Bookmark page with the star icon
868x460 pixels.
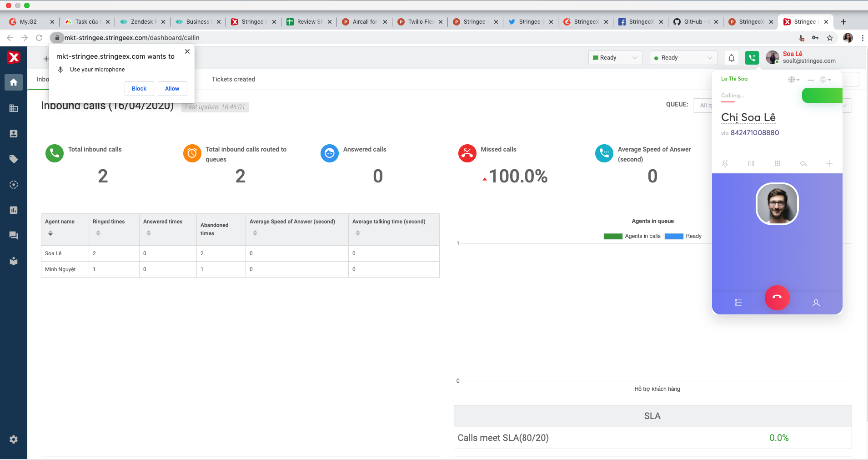tap(830, 38)
